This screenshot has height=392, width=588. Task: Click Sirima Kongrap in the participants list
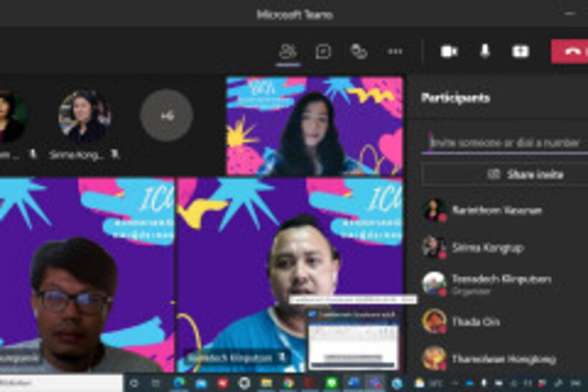488,247
